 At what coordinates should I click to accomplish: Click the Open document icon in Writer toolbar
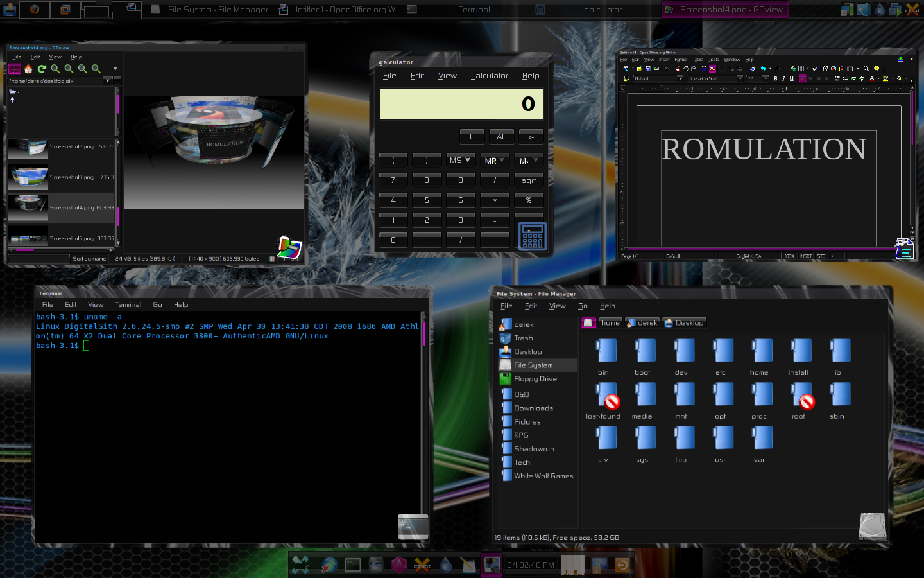640,69
